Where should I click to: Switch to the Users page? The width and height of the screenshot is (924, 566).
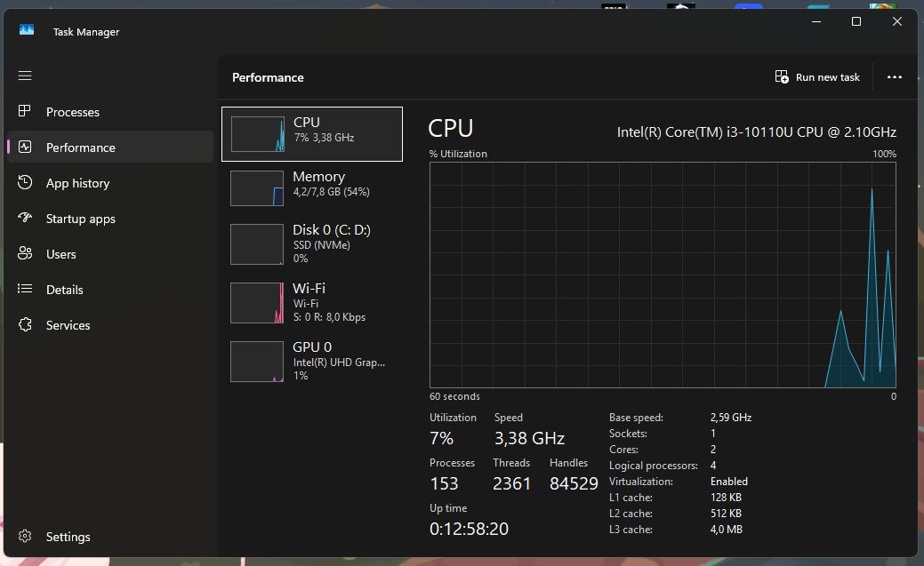point(110,254)
